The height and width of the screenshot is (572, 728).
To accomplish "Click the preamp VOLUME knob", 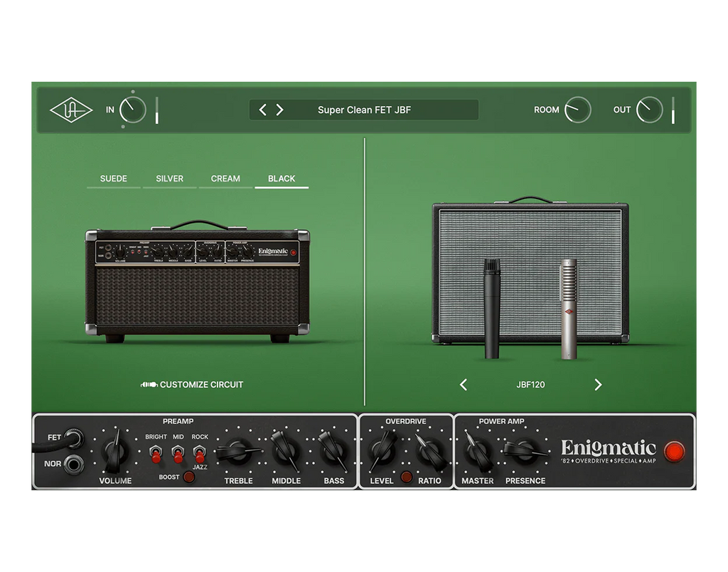I will 114,451.
